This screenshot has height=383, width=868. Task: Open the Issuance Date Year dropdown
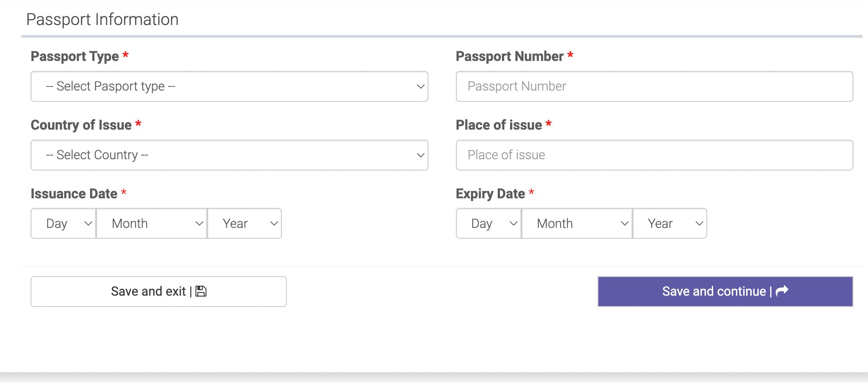pos(245,223)
